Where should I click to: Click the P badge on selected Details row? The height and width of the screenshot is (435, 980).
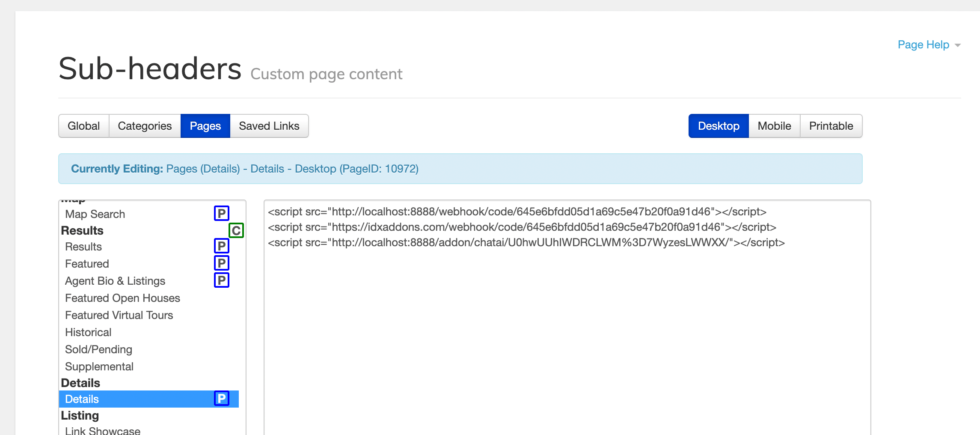coord(221,399)
